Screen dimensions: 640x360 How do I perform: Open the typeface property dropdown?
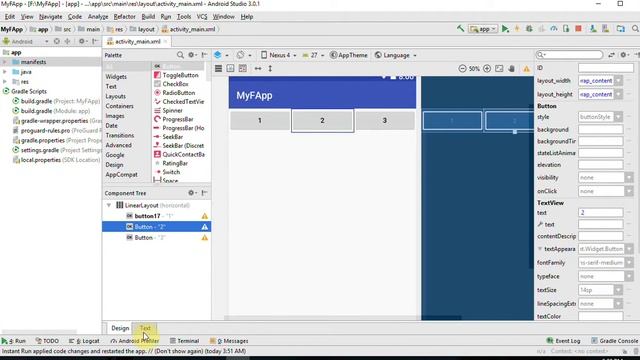click(629, 276)
